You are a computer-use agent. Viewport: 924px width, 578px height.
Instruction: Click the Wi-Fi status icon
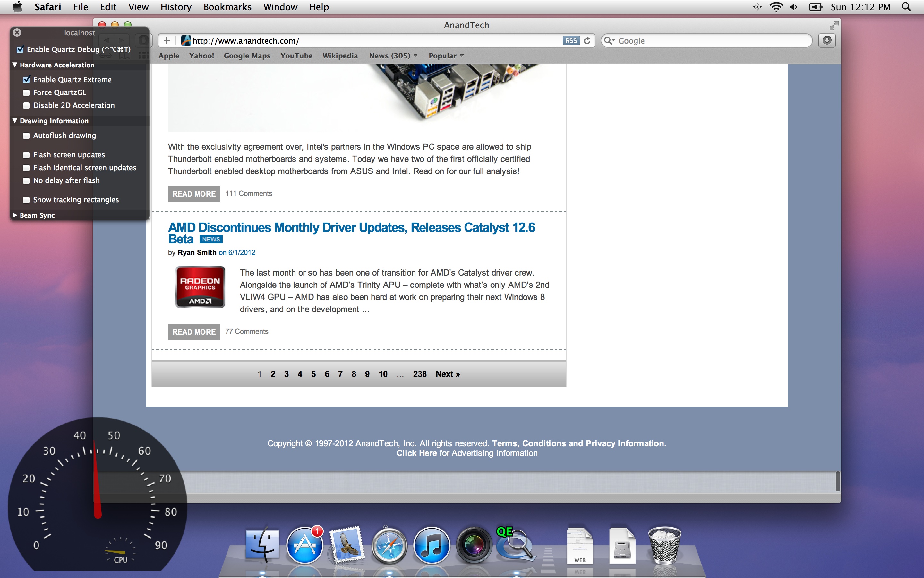(776, 7)
